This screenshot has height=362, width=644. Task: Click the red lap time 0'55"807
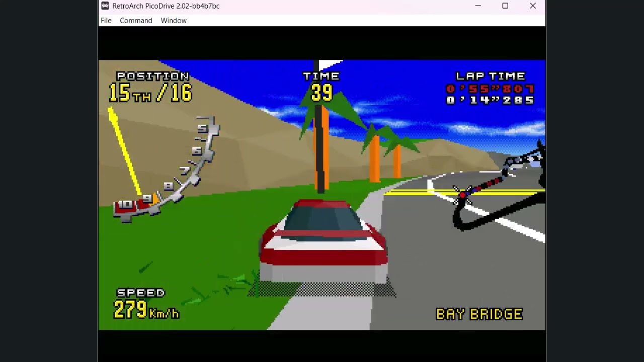click(490, 89)
